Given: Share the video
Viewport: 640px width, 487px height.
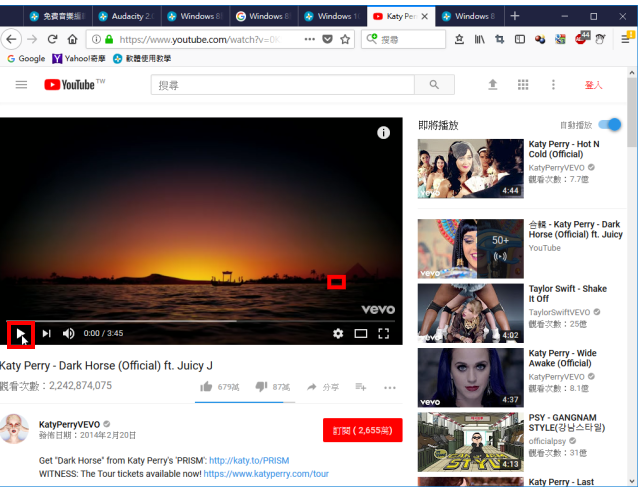Looking at the screenshot, I should tap(322, 387).
